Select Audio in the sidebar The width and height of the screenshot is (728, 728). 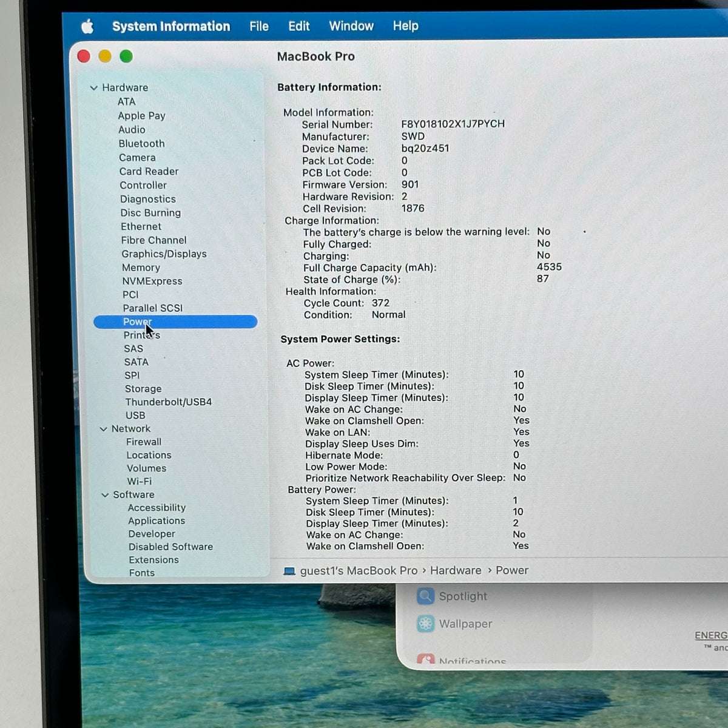click(x=132, y=130)
